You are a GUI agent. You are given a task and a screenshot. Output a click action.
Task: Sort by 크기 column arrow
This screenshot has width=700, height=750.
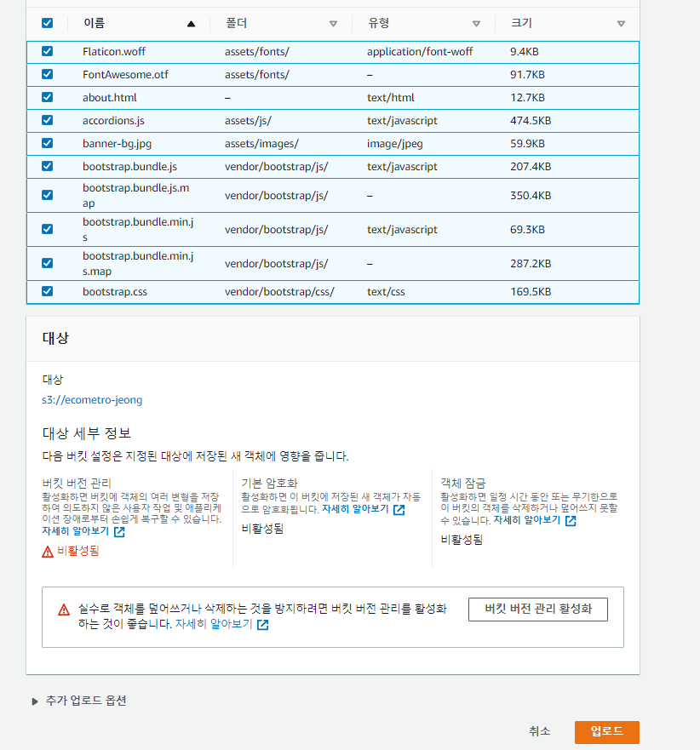click(x=621, y=24)
